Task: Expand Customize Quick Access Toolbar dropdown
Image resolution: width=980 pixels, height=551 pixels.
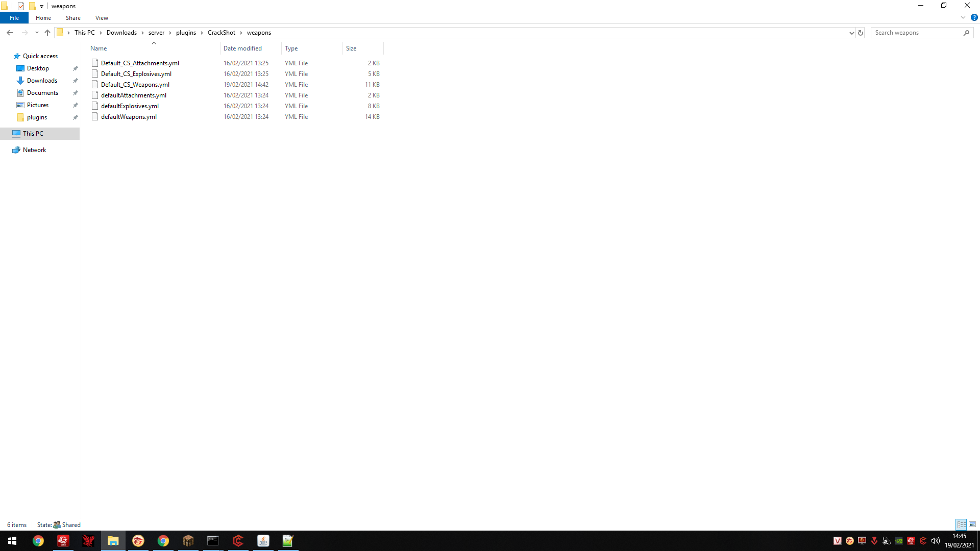Action: [41, 6]
